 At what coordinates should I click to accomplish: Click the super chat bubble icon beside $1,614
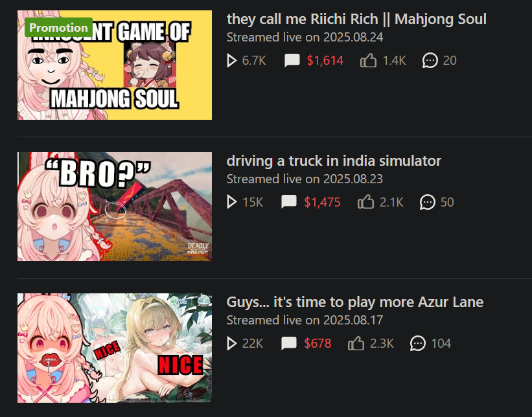(x=292, y=60)
